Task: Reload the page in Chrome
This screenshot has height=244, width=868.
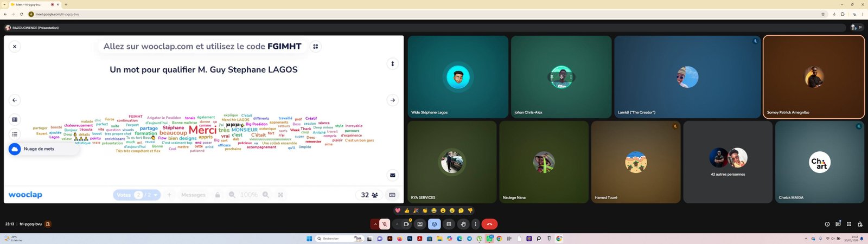Action: pyautogui.click(x=21, y=14)
